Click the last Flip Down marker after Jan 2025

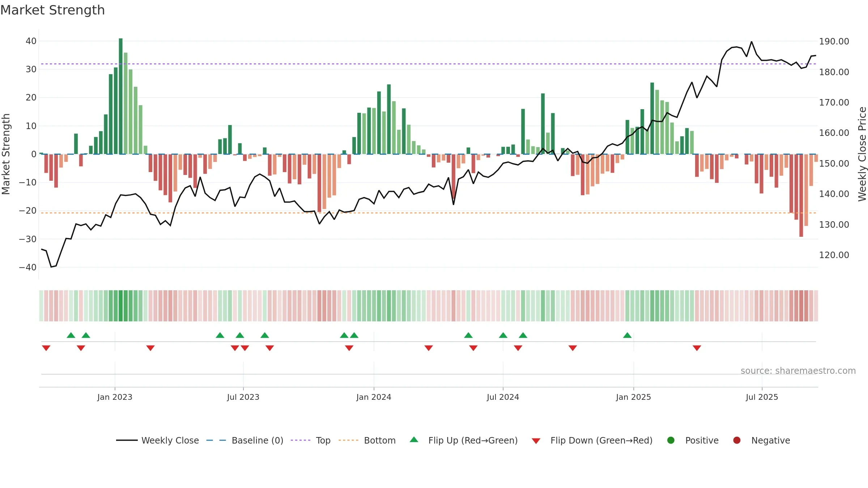coord(697,348)
